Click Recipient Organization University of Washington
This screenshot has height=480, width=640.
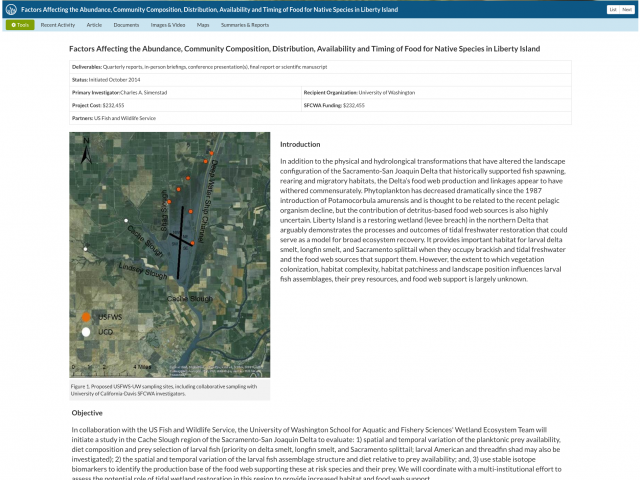[359, 93]
